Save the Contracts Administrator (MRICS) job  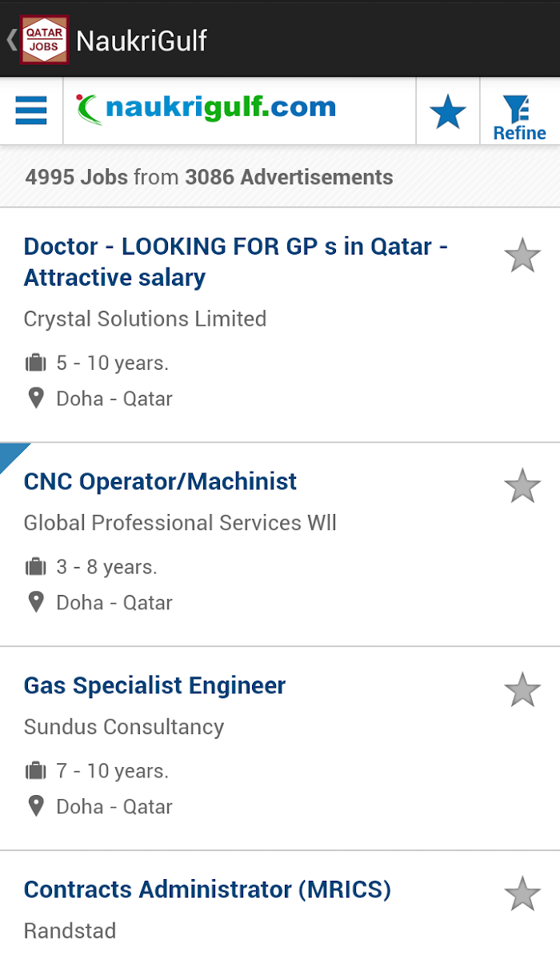click(x=522, y=894)
